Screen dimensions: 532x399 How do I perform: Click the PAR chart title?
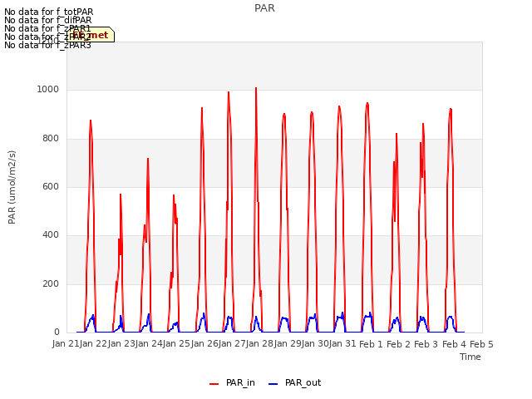264,8
